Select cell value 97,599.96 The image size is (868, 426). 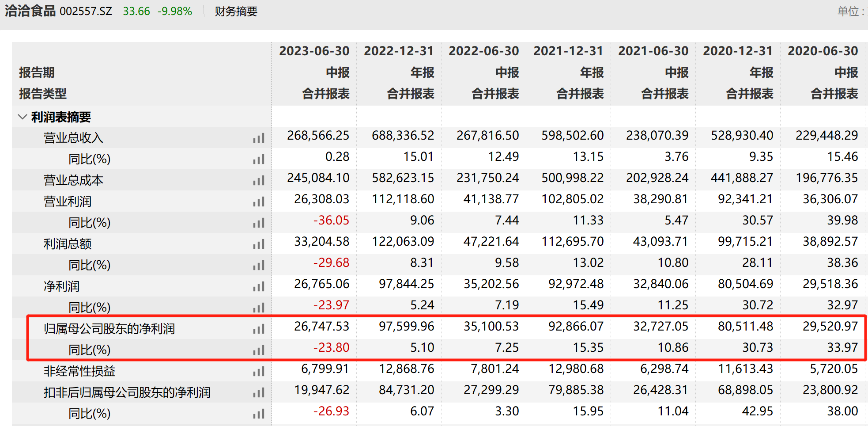406,327
